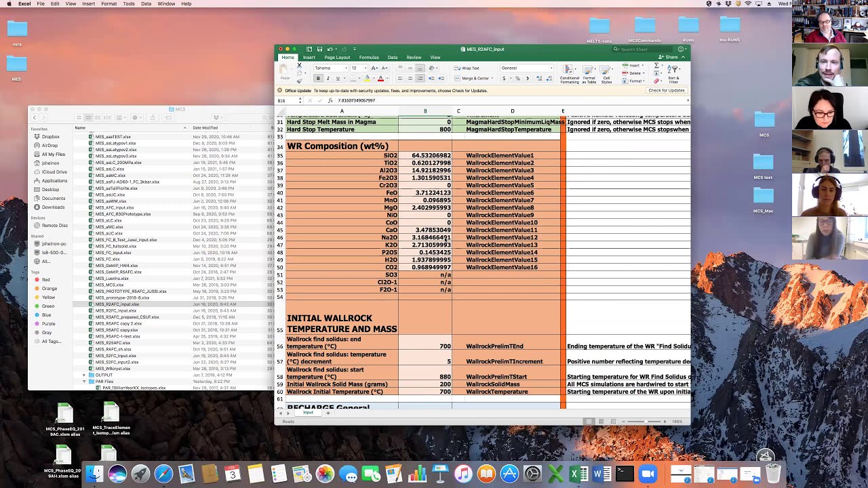The image size is (868, 488).
Task: Expand the OUTPUT folder in Finder
Action: pyautogui.click(x=84, y=375)
